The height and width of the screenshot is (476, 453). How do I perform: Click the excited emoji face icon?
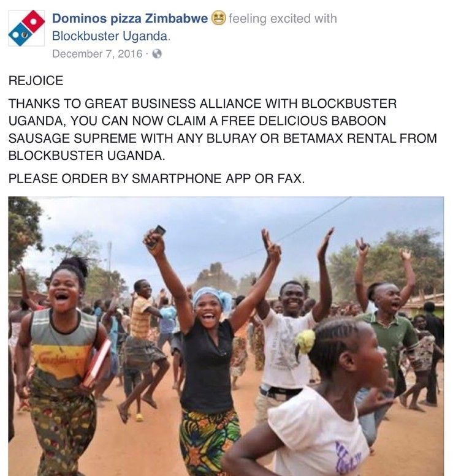pos(218,17)
